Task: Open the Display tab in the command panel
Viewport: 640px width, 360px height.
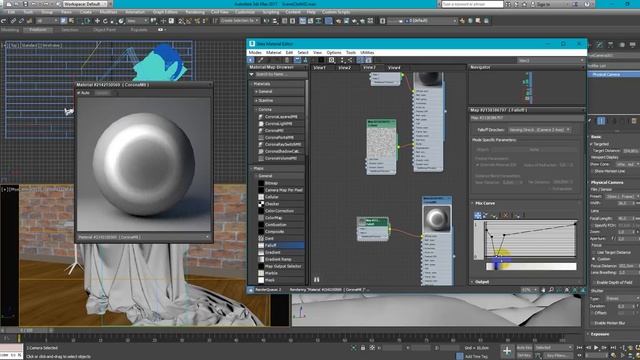Action: click(632, 44)
